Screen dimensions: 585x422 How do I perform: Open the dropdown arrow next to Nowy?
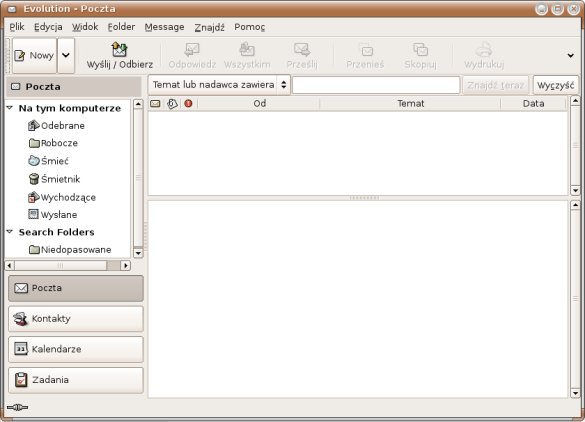coord(66,56)
